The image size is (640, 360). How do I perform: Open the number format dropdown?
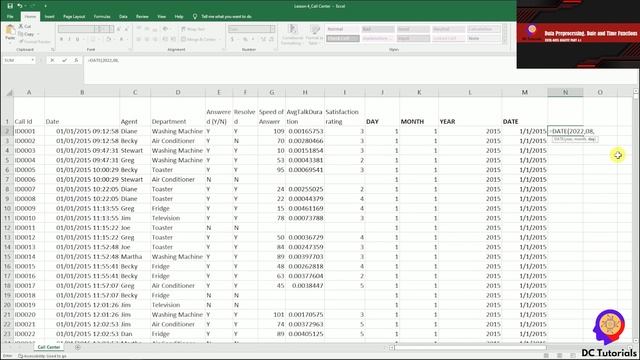click(272, 29)
